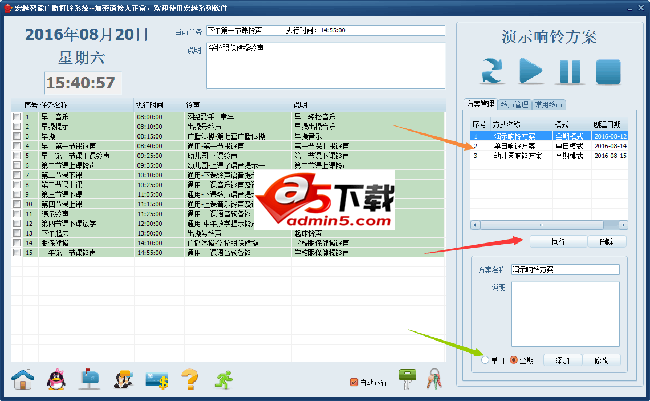Tick the checkbox for task row 15

coord(17,253)
